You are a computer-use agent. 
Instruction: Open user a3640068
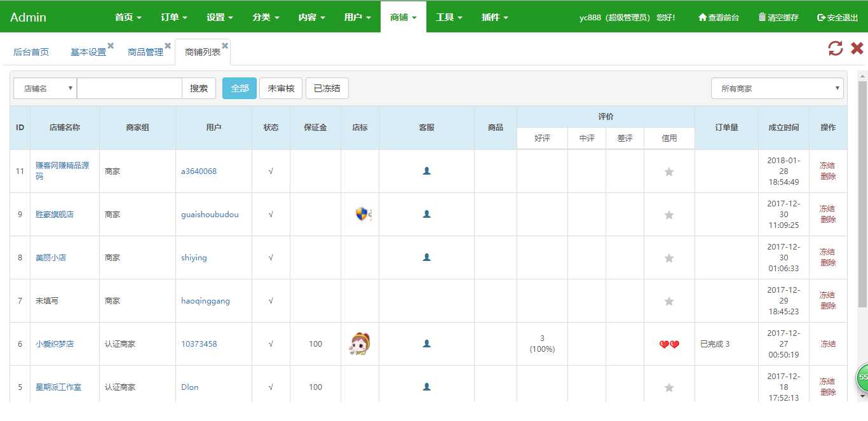tap(199, 171)
